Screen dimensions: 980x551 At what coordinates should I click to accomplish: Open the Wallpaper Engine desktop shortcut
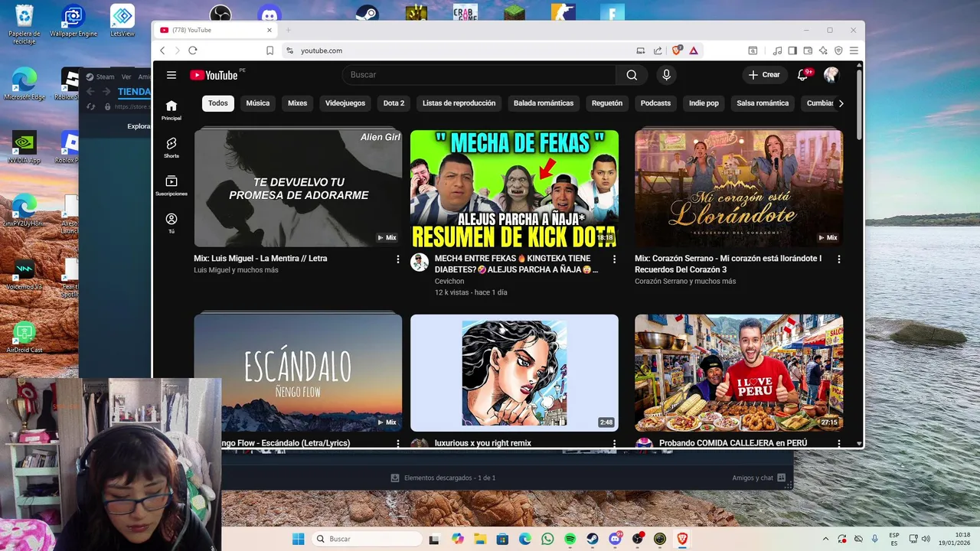(73, 21)
